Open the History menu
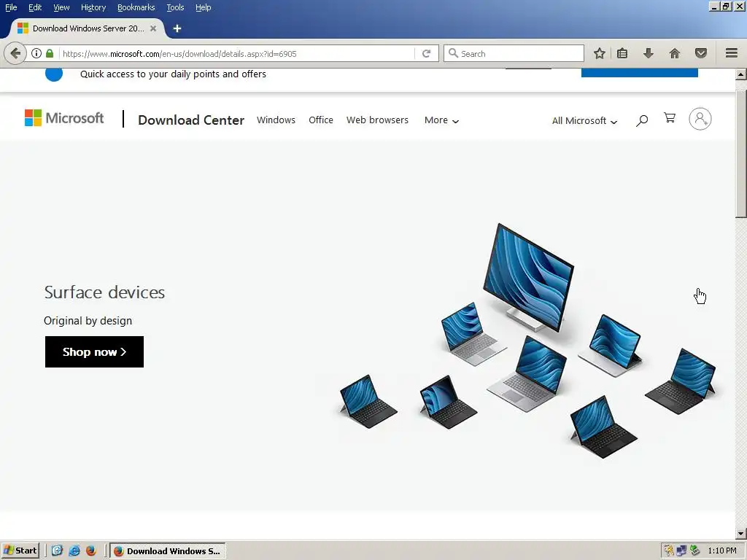747x560 pixels. click(93, 7)
